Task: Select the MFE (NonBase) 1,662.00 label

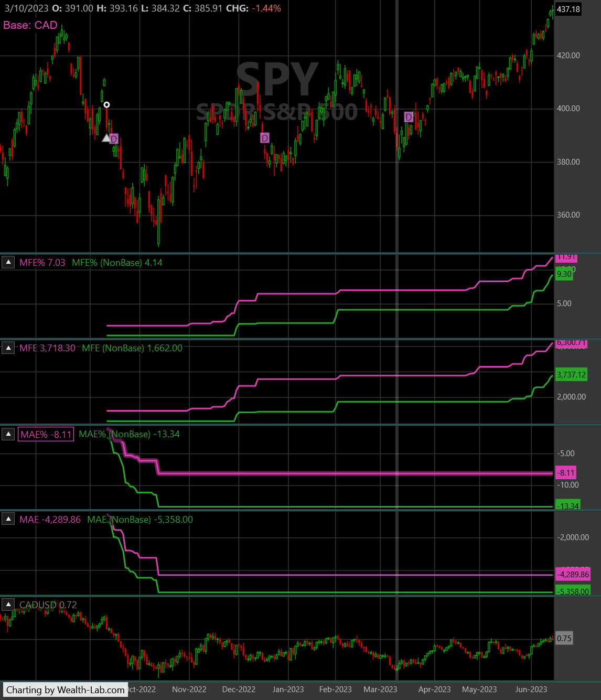Action: (133, 348)
